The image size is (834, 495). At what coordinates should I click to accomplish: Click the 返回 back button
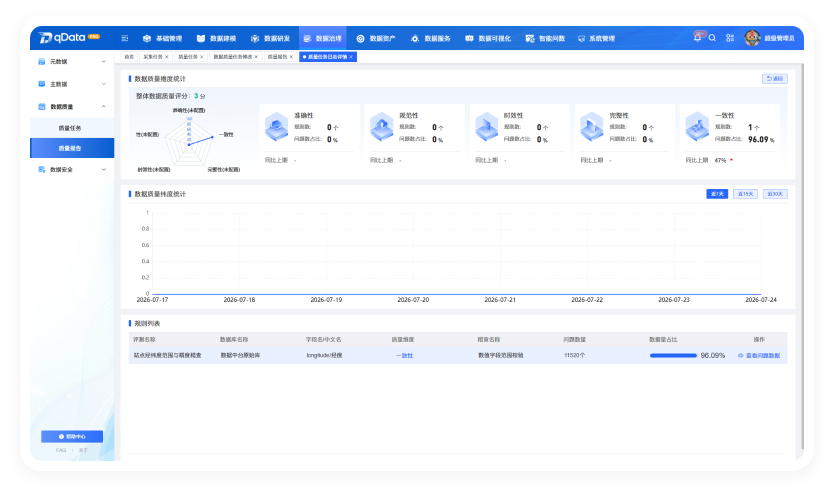coord(774,79)
